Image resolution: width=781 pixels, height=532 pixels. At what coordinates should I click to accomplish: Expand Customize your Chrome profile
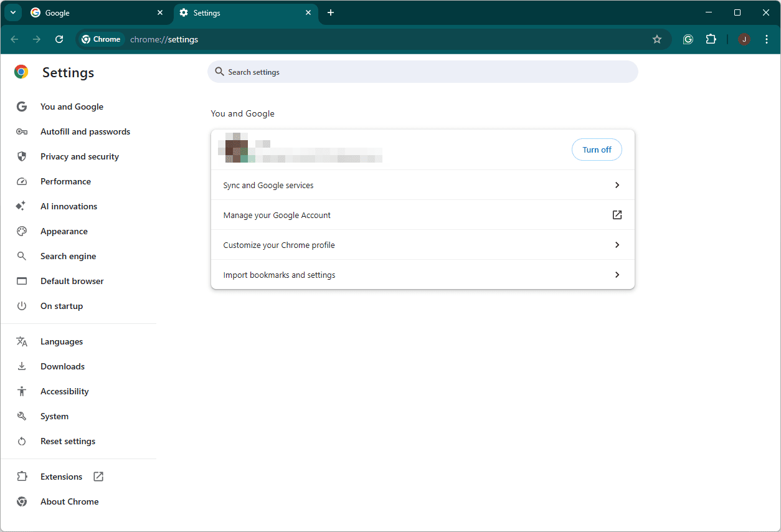click(x=422, y=245)
